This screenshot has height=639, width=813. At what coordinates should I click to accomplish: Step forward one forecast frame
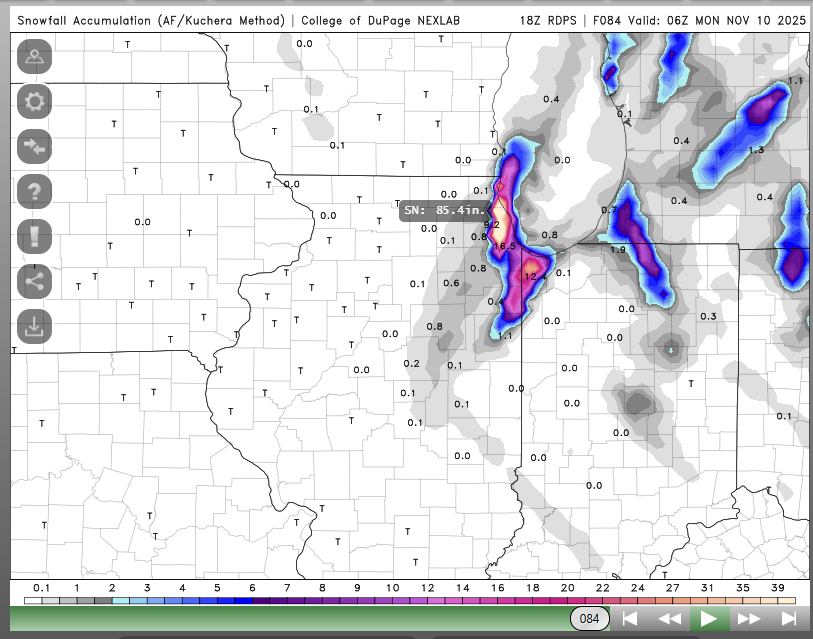pos(749,619)
